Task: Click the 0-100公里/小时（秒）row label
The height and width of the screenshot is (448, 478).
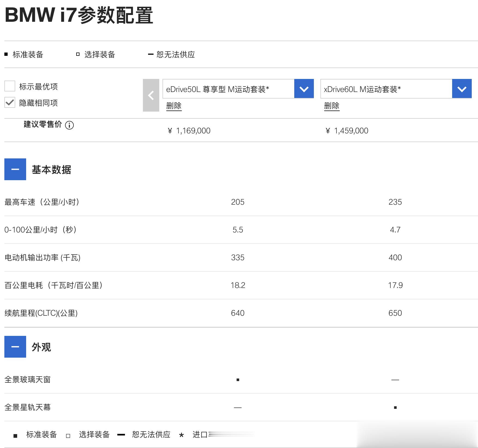Action: 41,230
